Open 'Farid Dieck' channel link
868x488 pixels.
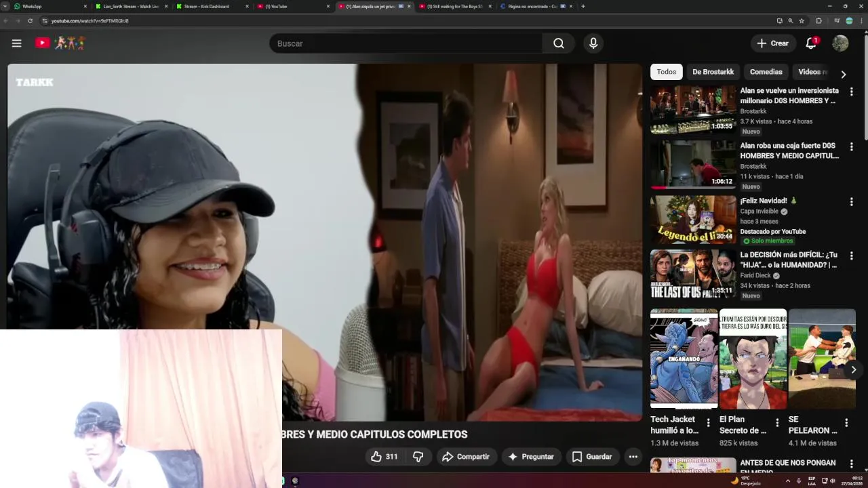point(755,276)
